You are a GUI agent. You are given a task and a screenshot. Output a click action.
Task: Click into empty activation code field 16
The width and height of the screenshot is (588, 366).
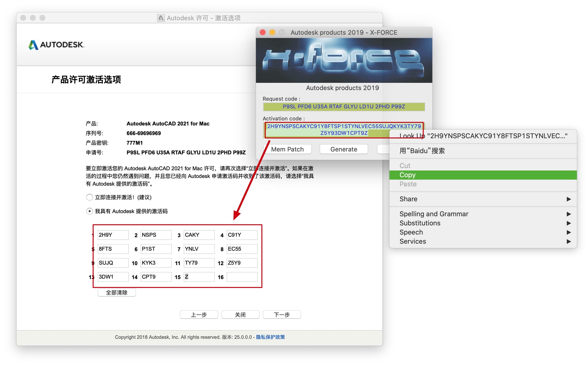click(242, 277)
